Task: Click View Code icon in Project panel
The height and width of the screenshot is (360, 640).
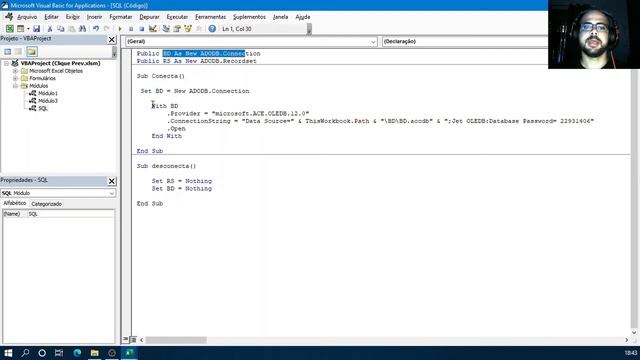Action: pyautogui.click(x=8, y=51)
